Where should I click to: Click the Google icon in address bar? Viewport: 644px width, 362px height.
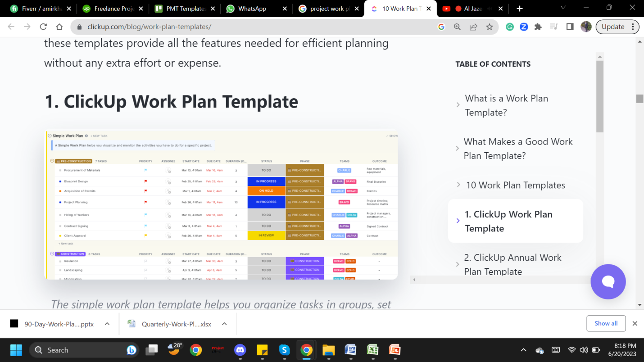tap(441, 27)
